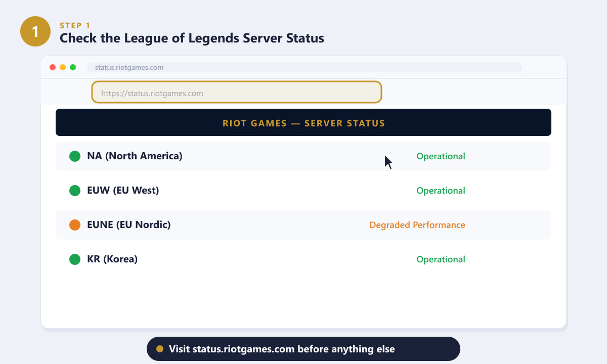Image resolution: width=607 pixels, height=364 pixels.
Task: Click the Operational status of NA
Action: point(441,156)
